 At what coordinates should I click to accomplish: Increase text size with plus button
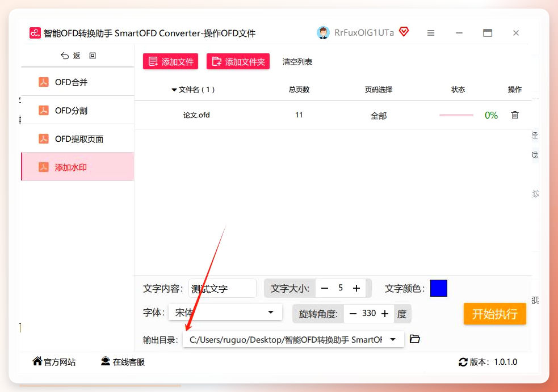(356, 288)
